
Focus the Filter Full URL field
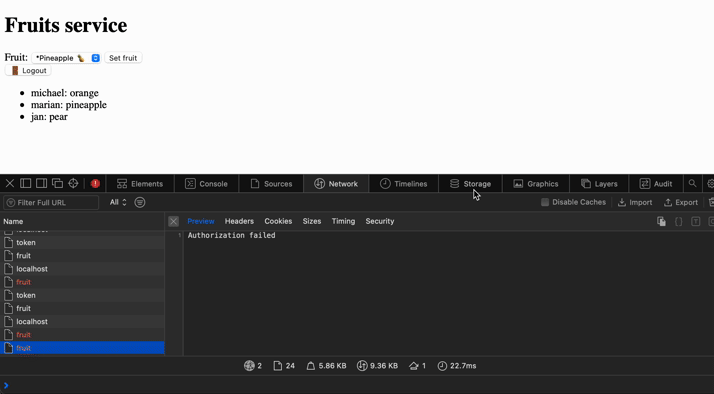pos(51,202)
